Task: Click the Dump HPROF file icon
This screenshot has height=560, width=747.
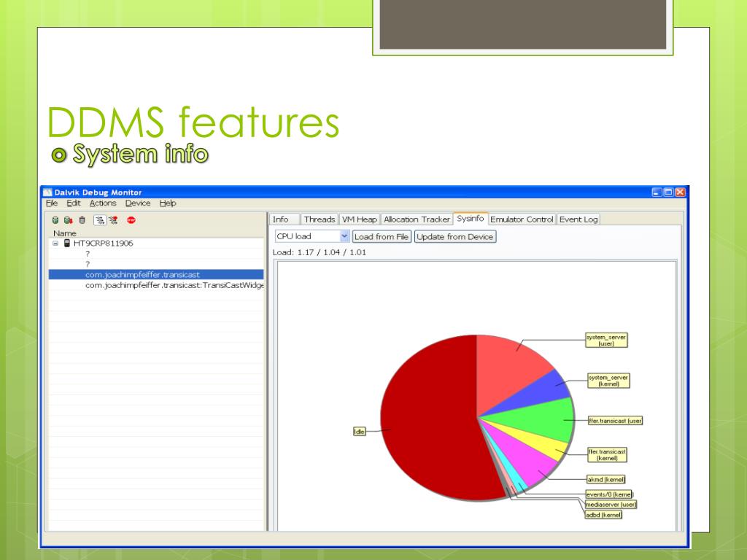Action: 69,220
